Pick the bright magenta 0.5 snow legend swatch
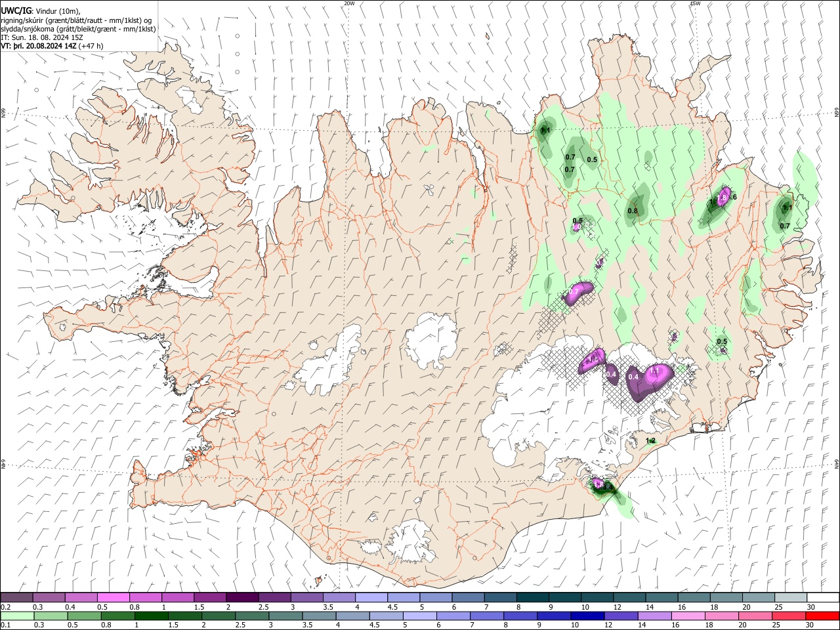The image size is (840, 630). [x=114, y=597]
